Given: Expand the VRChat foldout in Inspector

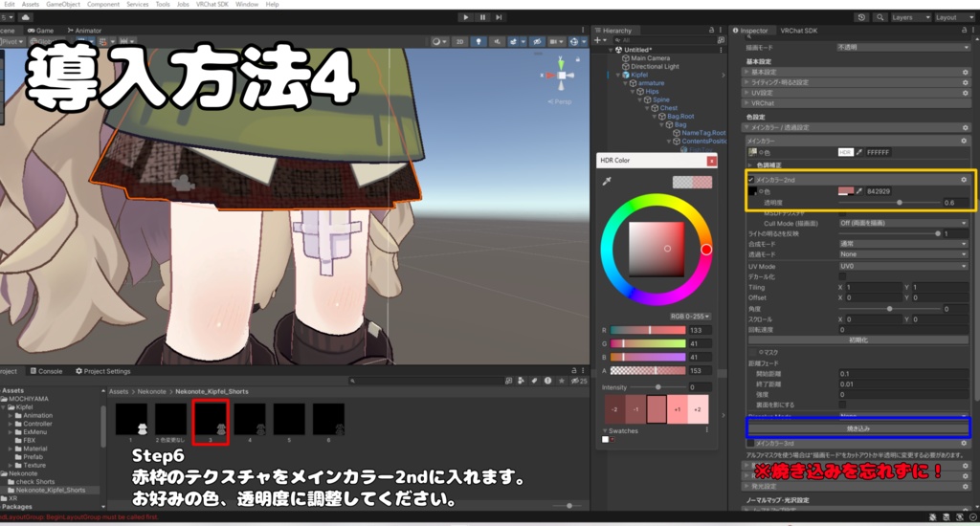Looking at the screenshot, I should tap(746, 103).
